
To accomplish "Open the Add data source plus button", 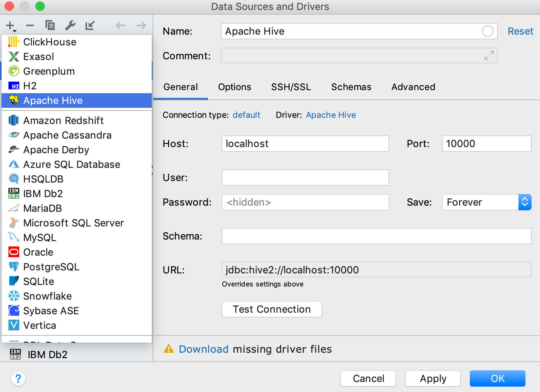I will pyautogui.click(x=11, y=26).
